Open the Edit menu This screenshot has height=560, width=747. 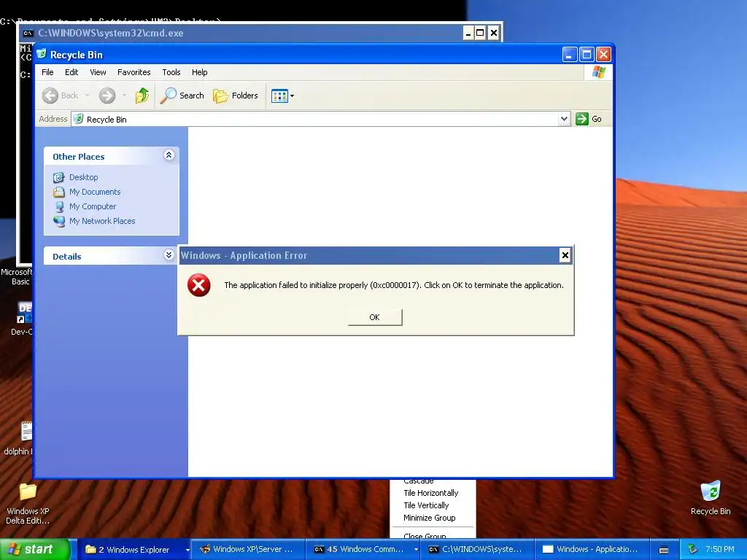(x=71, y=72)
